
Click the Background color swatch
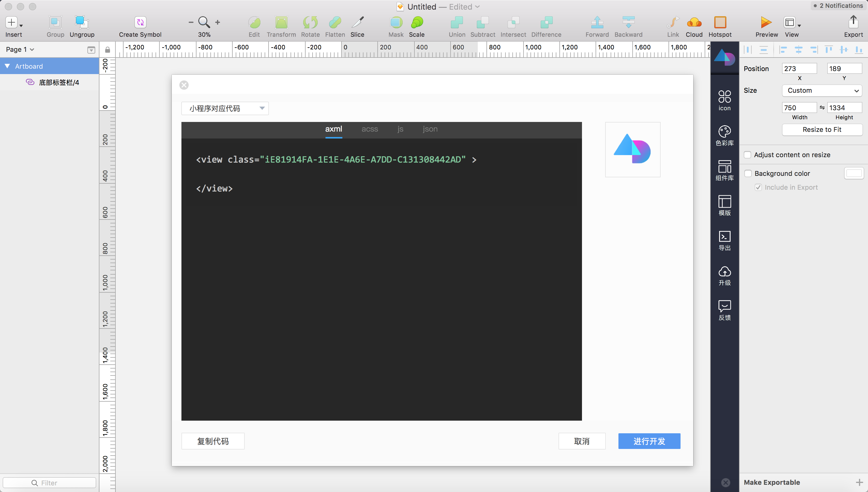(x=854, y=173)
